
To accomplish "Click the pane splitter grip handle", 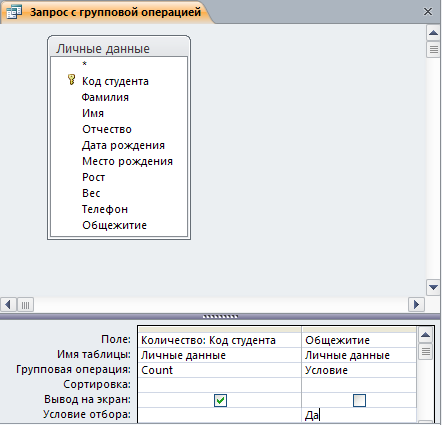I will (x=220, y=316).
